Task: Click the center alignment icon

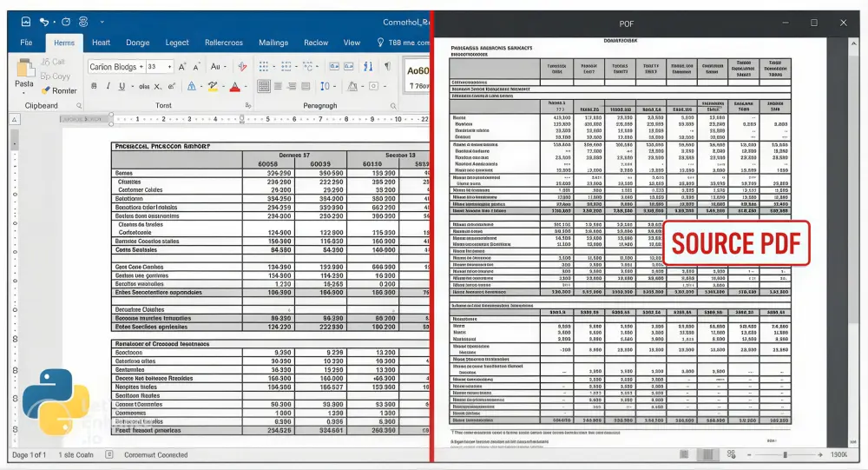Action: tap(278, 86)
